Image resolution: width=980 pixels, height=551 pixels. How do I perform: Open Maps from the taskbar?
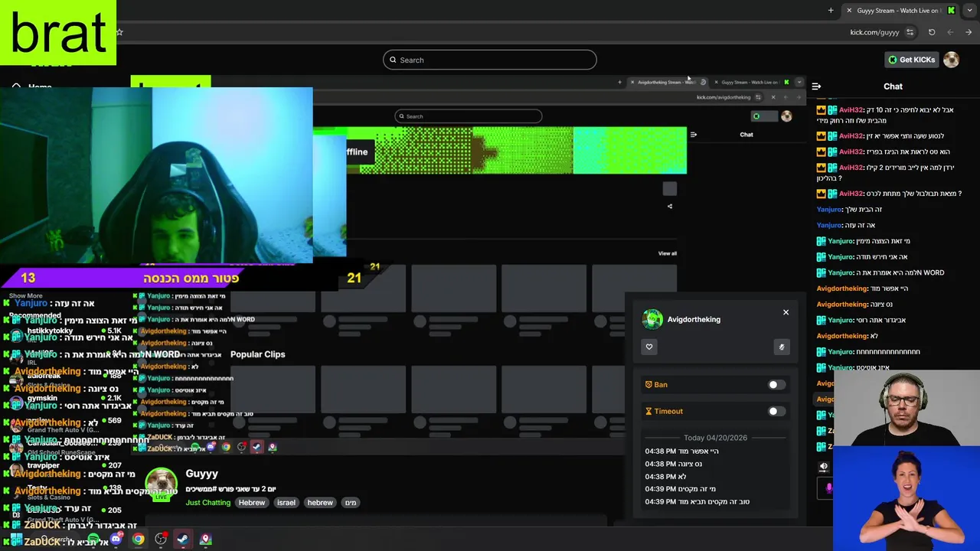click(205, 539)
